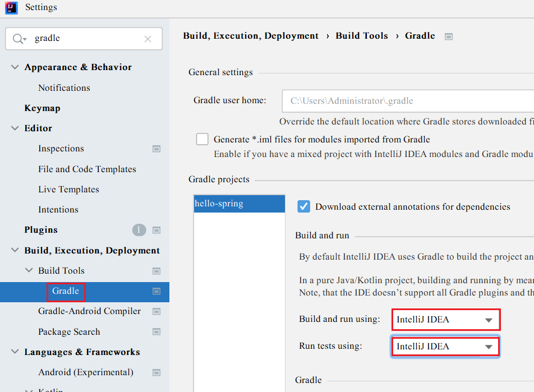
Task: Click the Gradle breadcrumb item
Action: click(x=420, y=36)
